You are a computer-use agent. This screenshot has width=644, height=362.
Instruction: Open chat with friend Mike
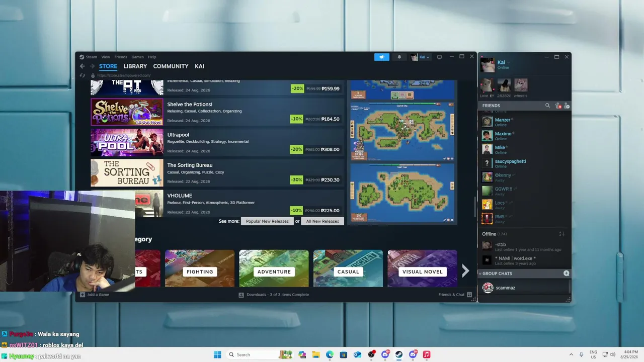pos(524,149)
